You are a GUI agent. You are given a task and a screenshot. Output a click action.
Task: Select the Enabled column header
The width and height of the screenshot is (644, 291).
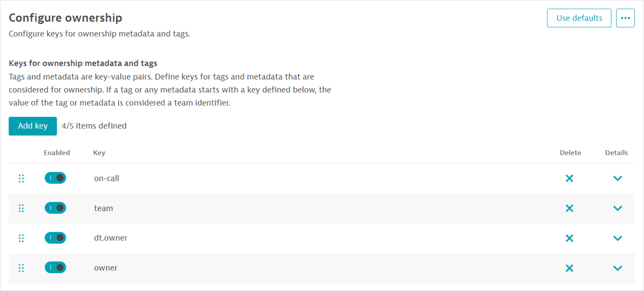pos(57,152)
